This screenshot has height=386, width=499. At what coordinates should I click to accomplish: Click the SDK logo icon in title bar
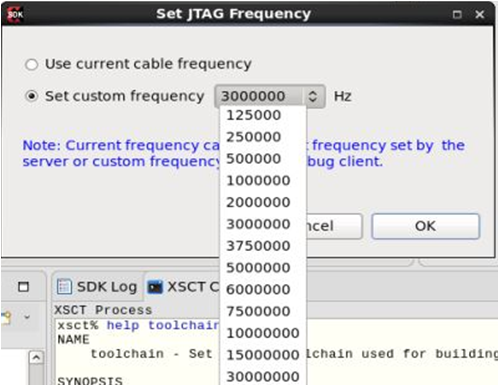click(15, 14)
